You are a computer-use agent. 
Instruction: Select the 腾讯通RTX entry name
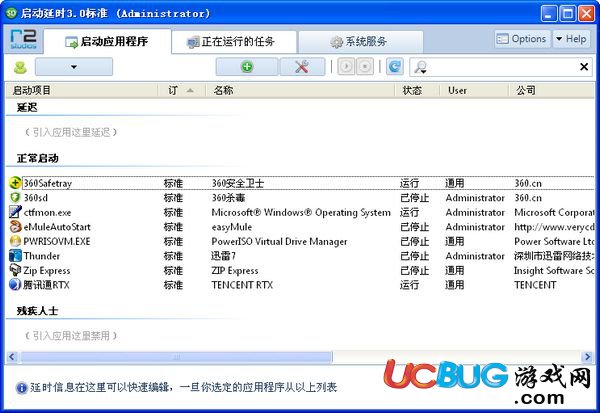(x=46, y=285)
